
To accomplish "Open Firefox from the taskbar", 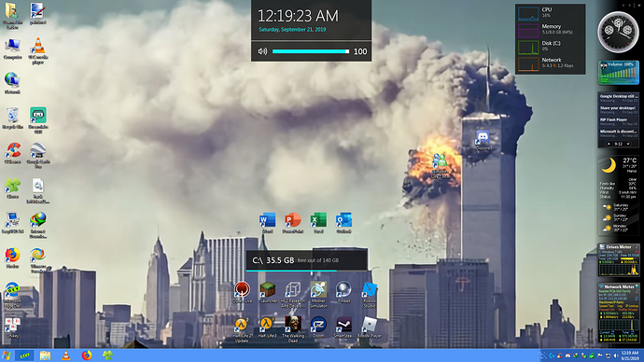I will point(87,355).
